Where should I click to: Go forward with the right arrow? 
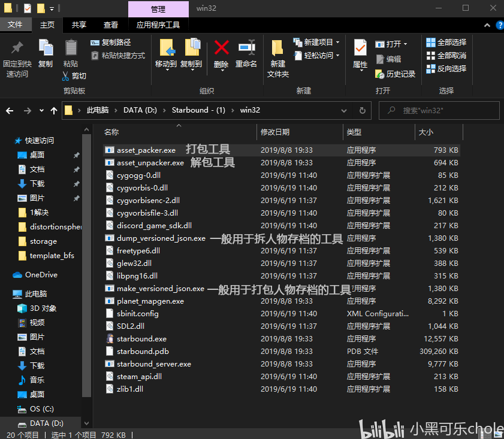coord(28,111)
